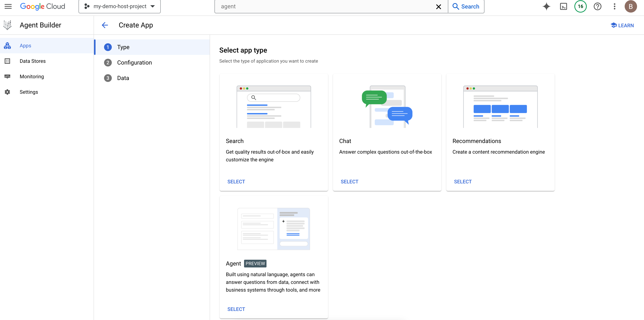Activate Cloud Shell terminal icon

[564, 7]
